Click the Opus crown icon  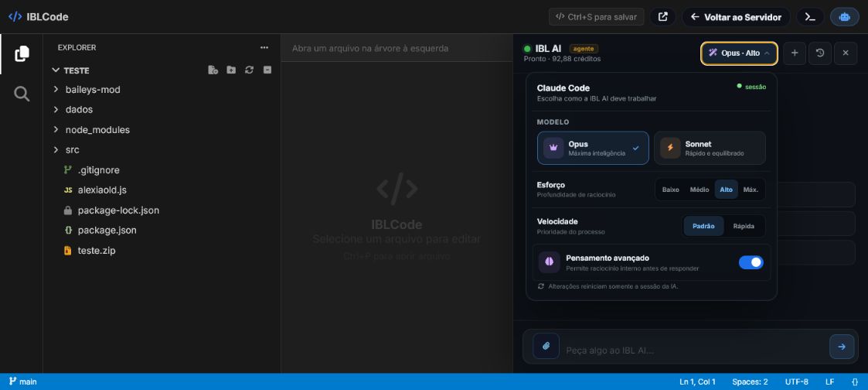553,148
